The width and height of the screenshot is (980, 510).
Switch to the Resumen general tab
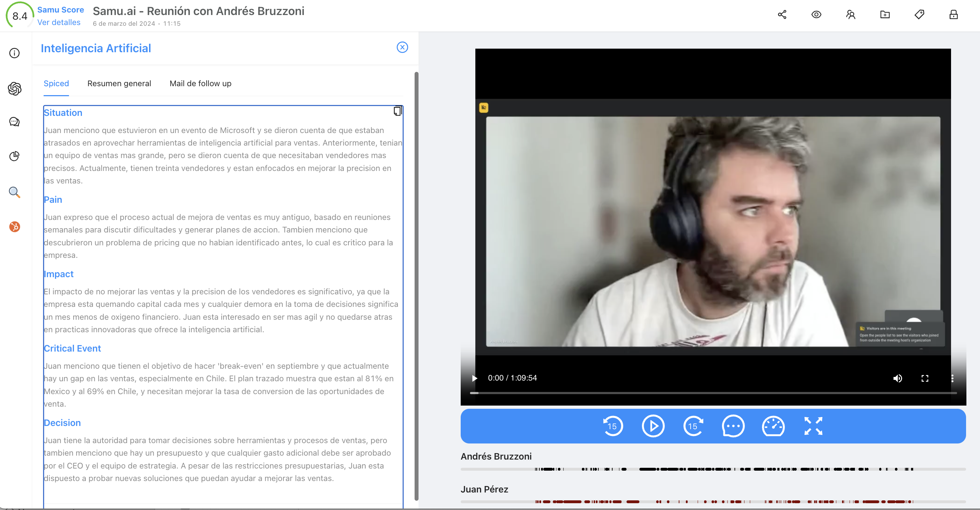[x=119, y=83]
